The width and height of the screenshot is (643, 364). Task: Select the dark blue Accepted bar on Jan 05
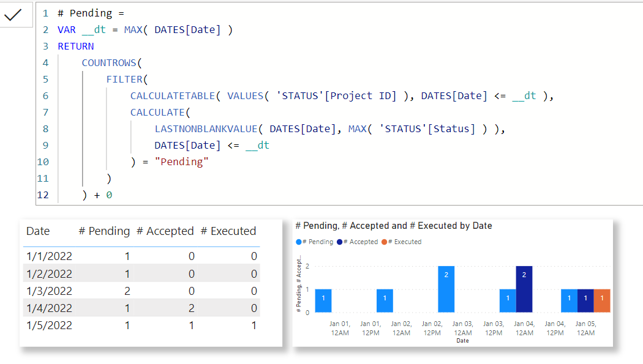click(585, 300)
